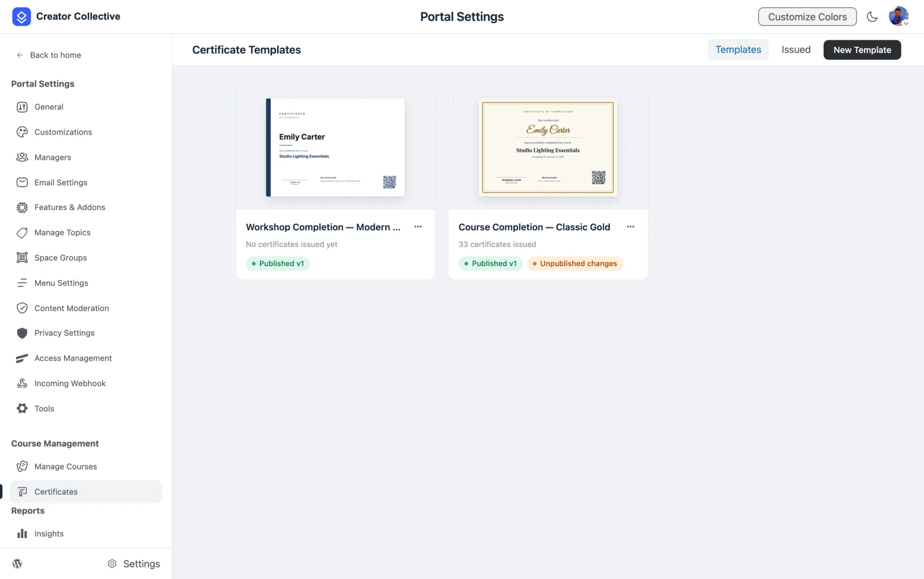Image resolution: width=924 pixels, height=579 pixels.
Task: Click the Privacy Settings label
Action: [x=65, y=333]
